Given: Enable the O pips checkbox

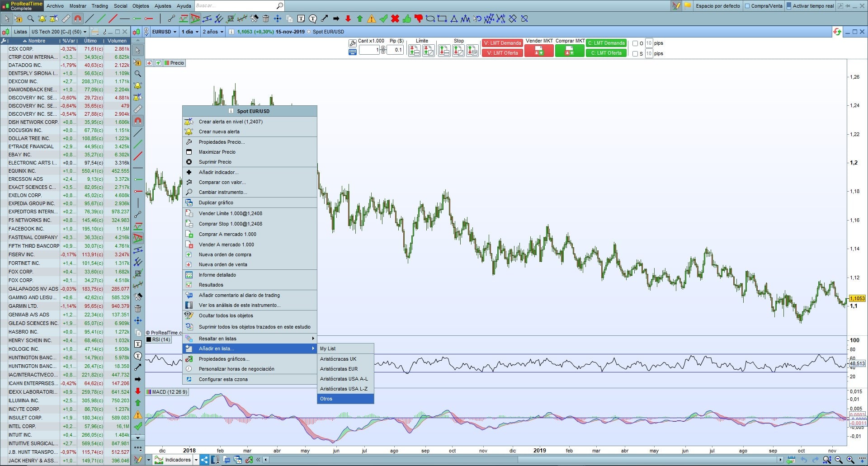Looking at the screenshot, I should coord(635,43).
